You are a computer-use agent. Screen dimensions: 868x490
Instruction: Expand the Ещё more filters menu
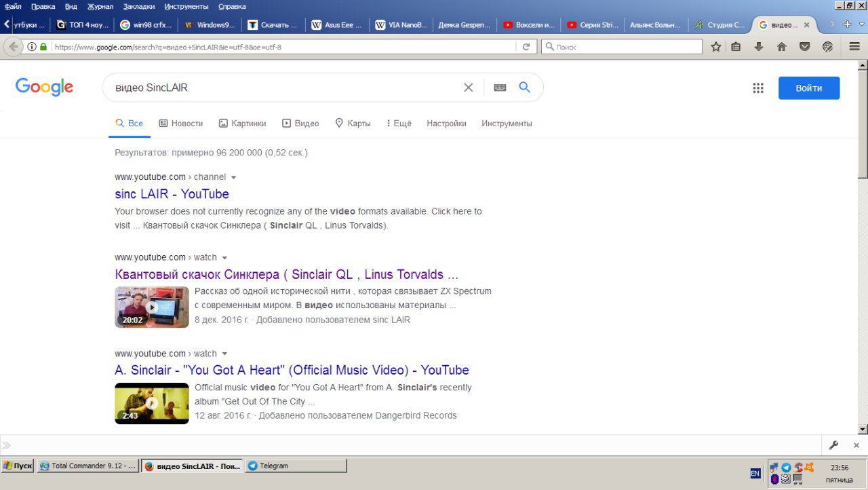coord(399,124)
